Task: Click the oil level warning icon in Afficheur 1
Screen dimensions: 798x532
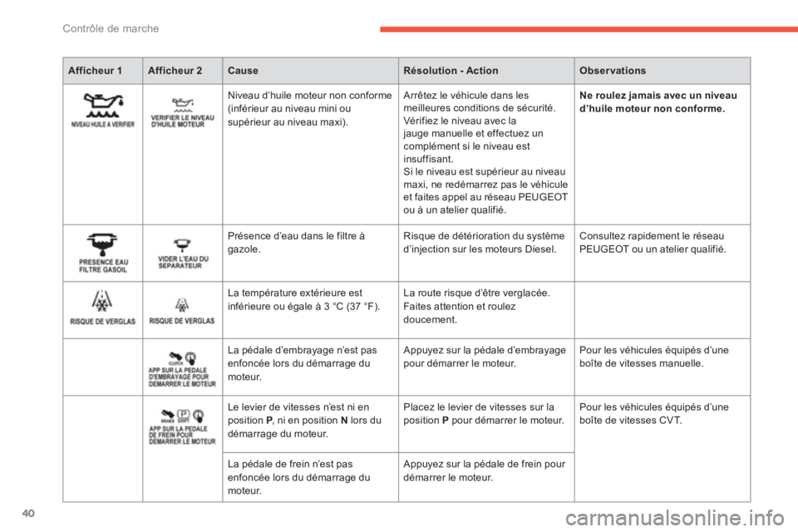Action: point(103,111)
